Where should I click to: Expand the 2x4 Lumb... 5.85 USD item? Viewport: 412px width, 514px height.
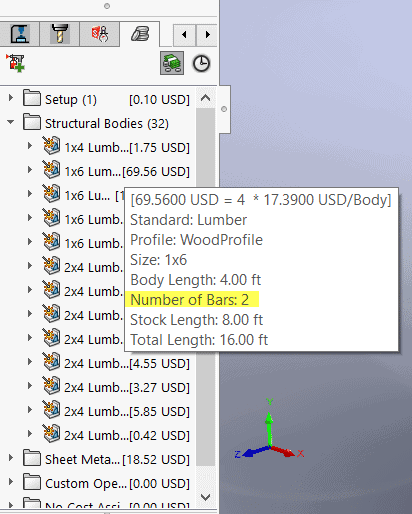click(x=30, y=410)
